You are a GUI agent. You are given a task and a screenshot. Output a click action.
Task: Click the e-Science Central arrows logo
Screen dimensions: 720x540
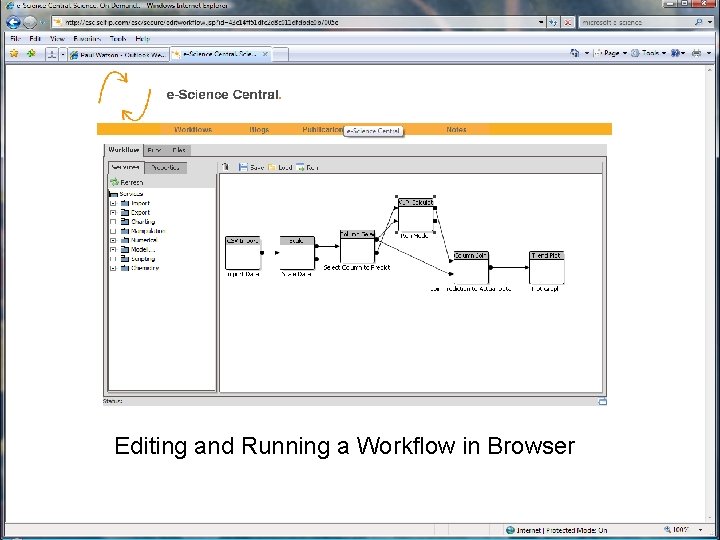[x=124, y=96]
